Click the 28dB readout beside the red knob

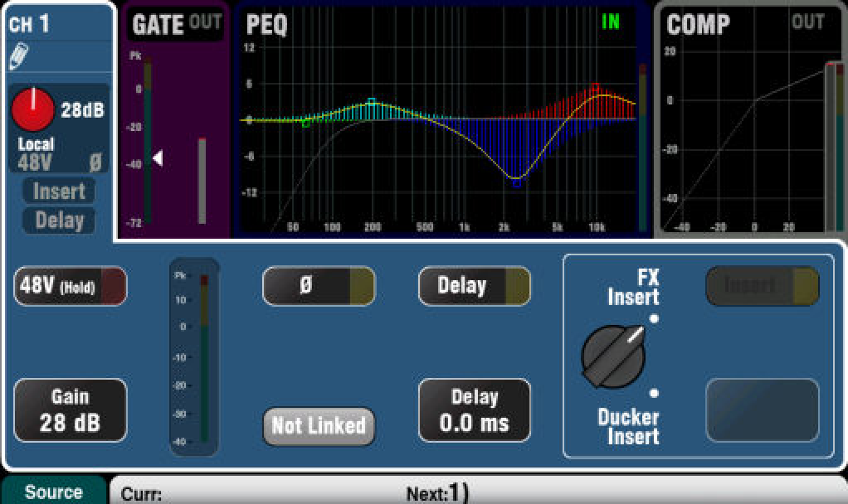81,110
